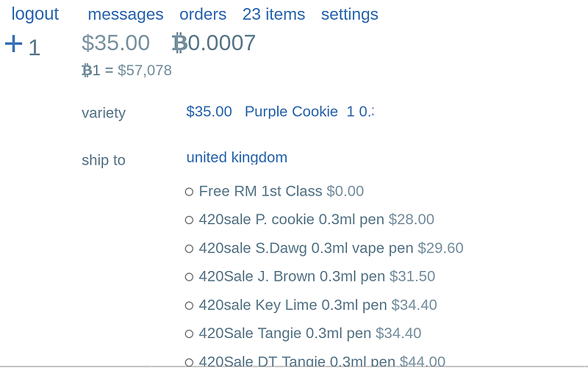This screenshot has width=588, height=379.
Task: Click the ship to label
Action: click(x=104, y=160)
